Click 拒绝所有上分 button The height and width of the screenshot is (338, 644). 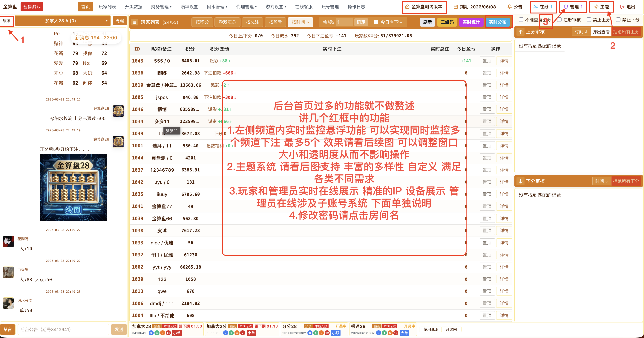(626, 32)
